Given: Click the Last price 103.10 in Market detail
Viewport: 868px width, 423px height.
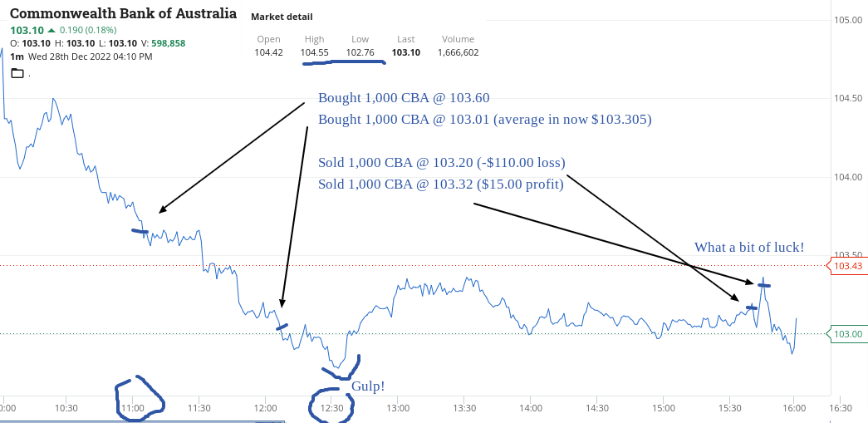Looking at the screenshot, I should (405, 52).
